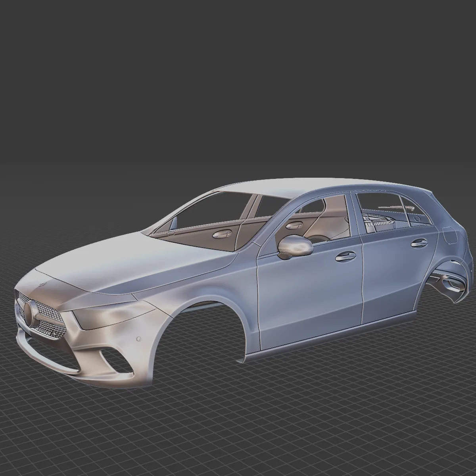Click the parking sensor on front bumper
This screenshot has width=476, height=476.
(139, 339)
